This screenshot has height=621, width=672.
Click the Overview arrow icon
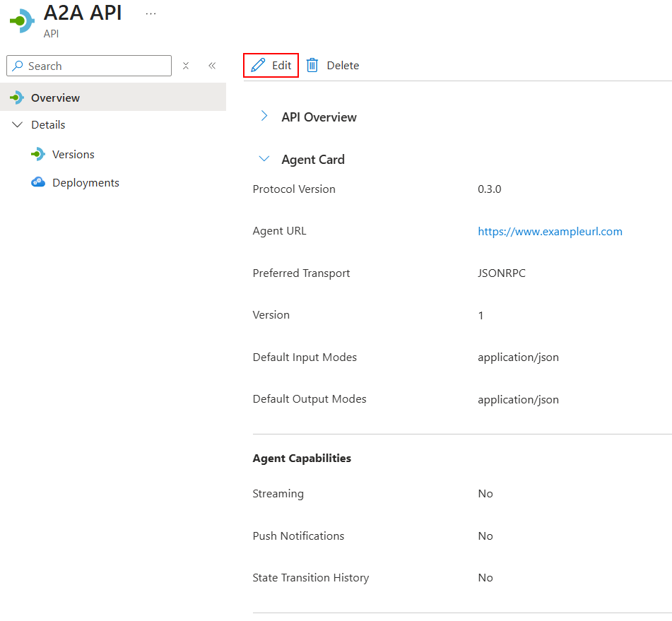(x=16, y=97)
